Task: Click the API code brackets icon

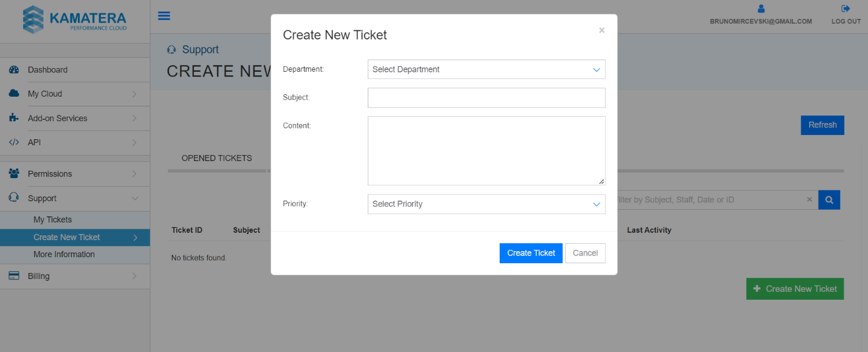Action: (14, 142)
